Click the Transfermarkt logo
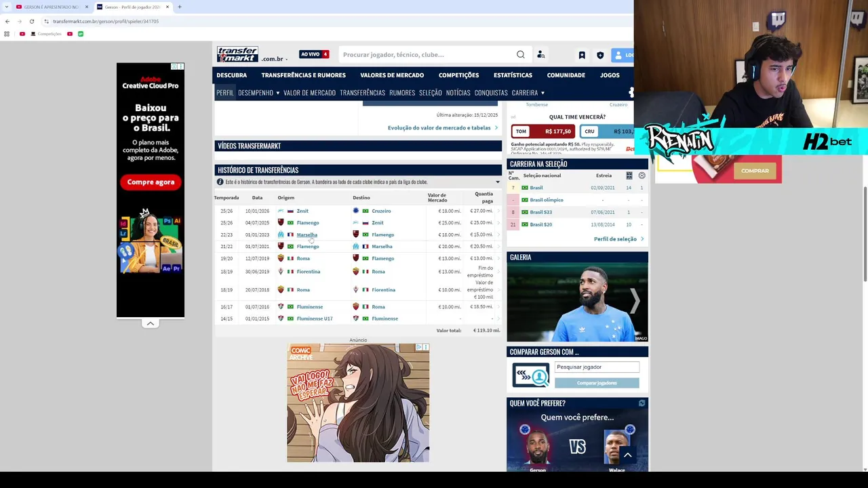Image resolution: width=868 pixels, height=488 pixels. [237, 54]
